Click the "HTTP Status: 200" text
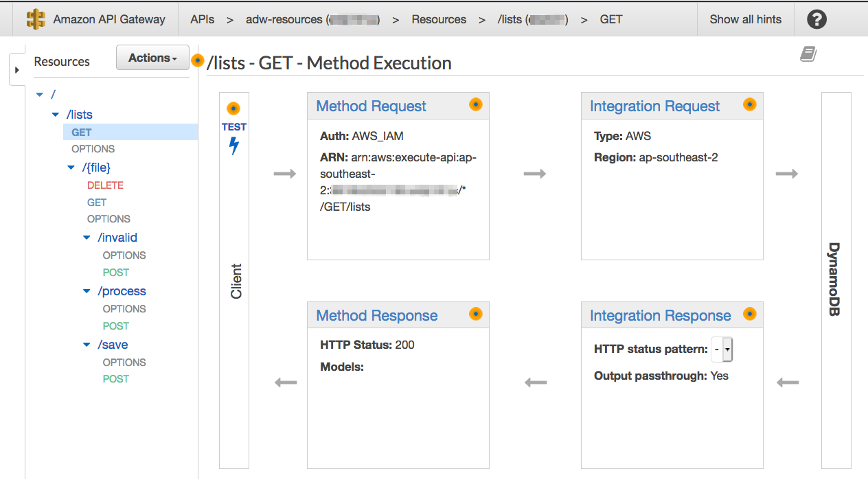Screen dimensions: 868x480 click(367, 345)
